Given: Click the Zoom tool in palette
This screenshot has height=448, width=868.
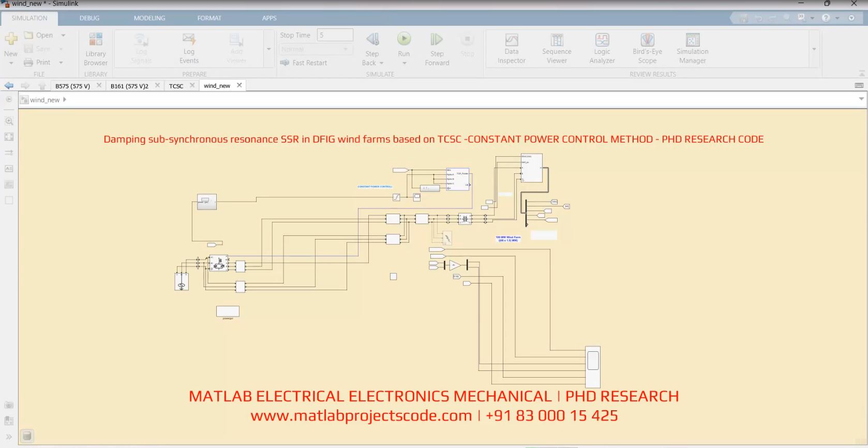Looking at the screenshot, I should tap(9, 121).
